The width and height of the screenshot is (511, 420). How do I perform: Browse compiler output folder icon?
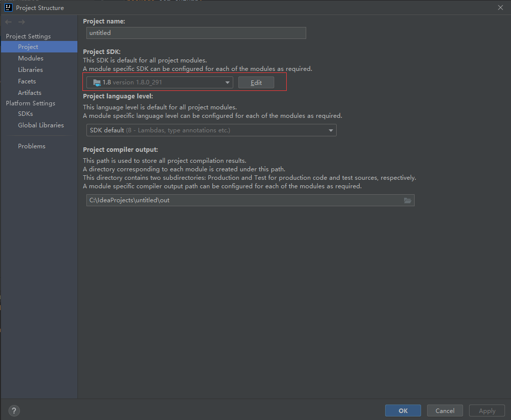tap(408, 200)
